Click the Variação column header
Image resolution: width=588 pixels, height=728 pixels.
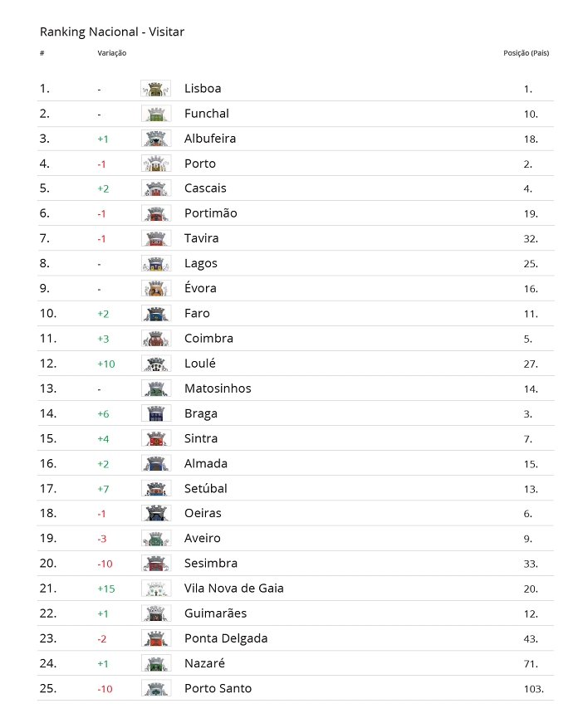(111, 53)
